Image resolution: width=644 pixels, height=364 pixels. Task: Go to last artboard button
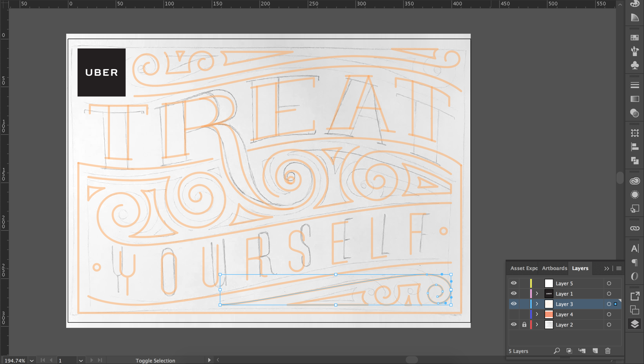[100, 360]
